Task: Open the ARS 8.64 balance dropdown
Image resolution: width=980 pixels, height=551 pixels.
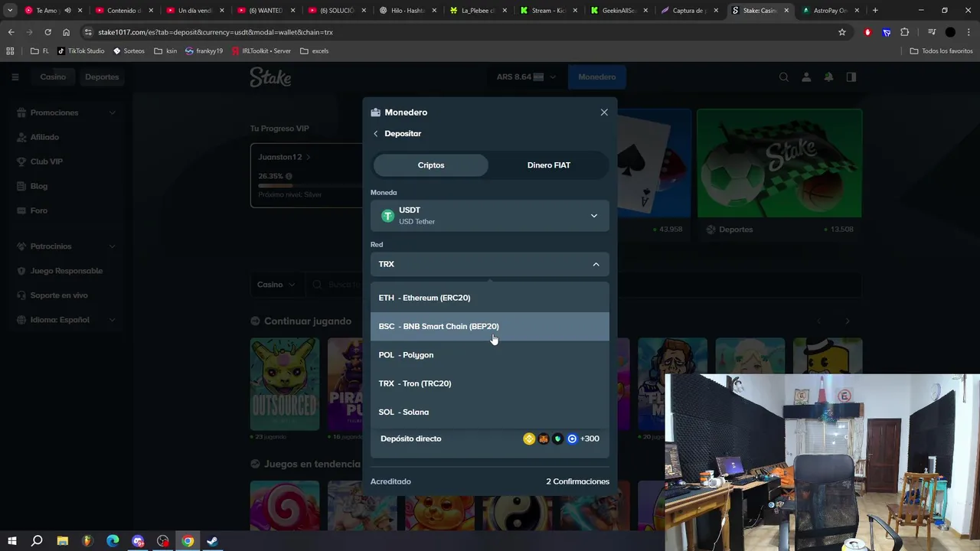Action: tap(525, 77)
